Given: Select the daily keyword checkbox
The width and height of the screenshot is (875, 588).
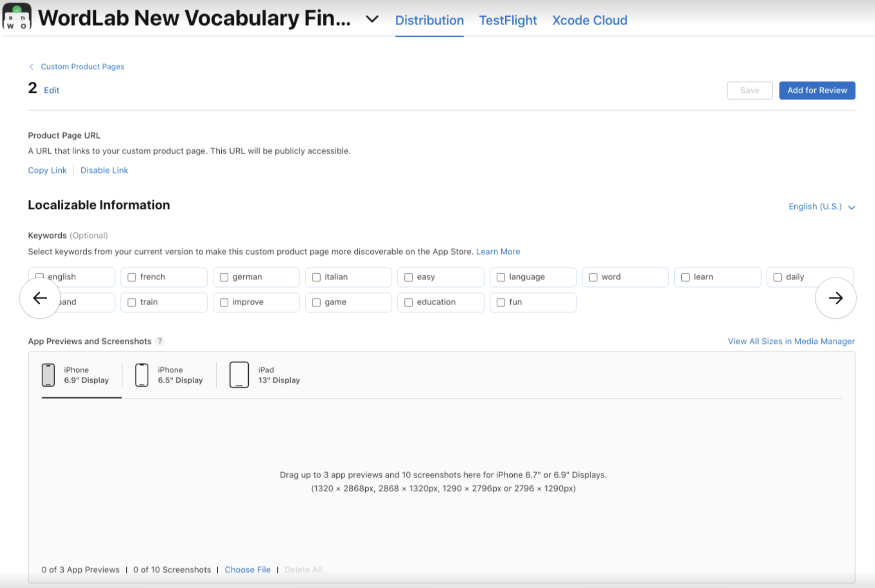Looking at the screenshot, I should point(778,277).
